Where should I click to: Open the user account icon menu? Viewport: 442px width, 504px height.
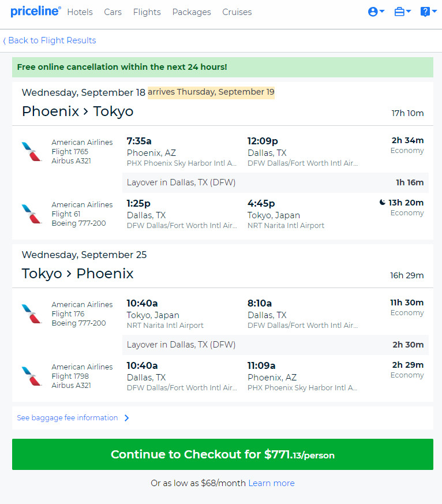tap(373, 12)
